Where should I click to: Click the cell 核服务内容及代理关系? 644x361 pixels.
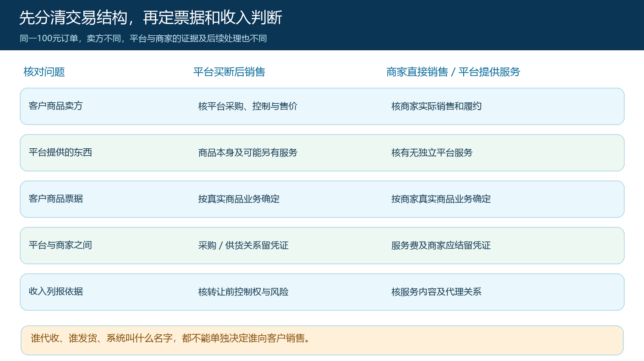pyautogui.click(x=437, y=292)
